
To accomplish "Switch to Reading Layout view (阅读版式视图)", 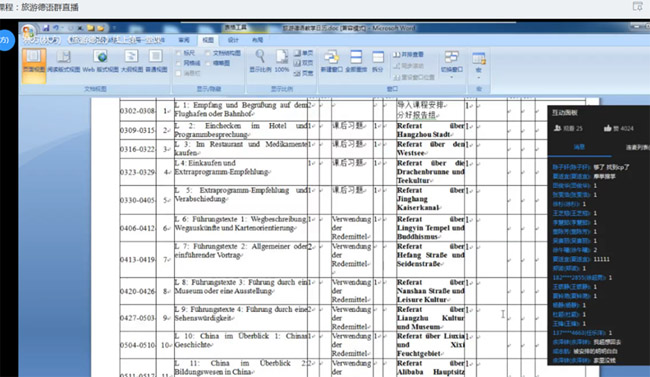I will (63, 61).
